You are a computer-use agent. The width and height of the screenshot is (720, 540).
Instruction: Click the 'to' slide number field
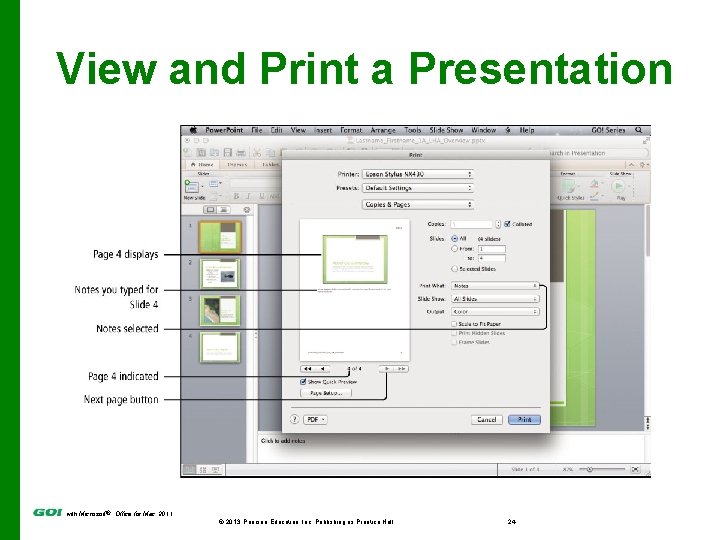[492, 258]
